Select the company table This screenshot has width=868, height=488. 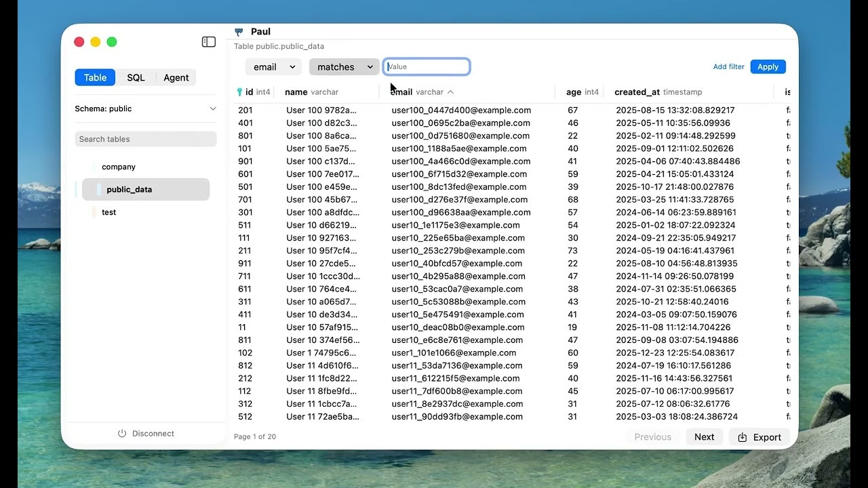[119, 167]
